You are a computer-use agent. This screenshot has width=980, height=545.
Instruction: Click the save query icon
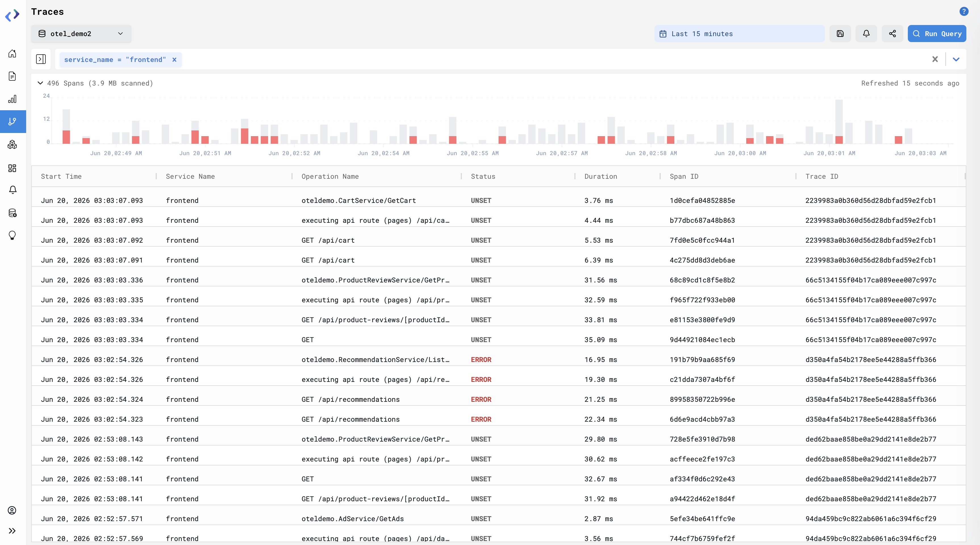click(x=840, y=34)
